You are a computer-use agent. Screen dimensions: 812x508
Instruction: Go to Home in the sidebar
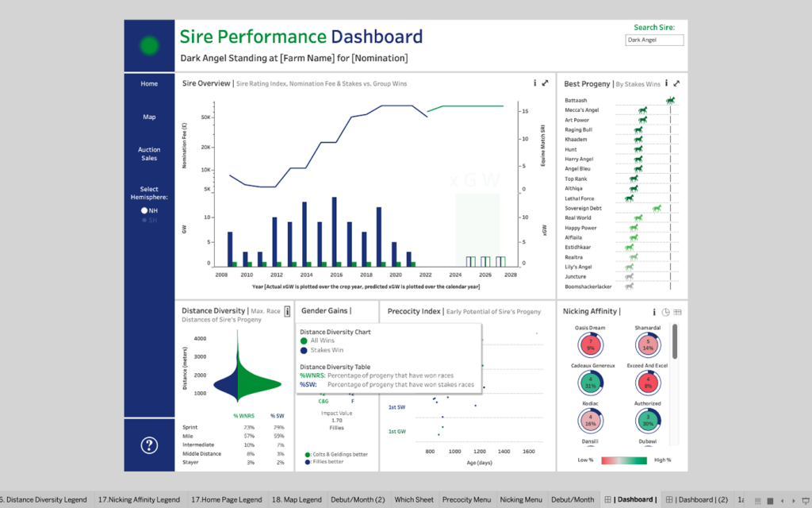click(149, 83)
